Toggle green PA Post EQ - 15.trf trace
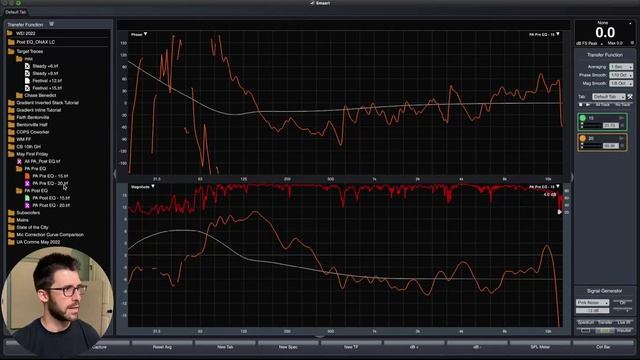 pyautogui.click(x=27, y=198)
